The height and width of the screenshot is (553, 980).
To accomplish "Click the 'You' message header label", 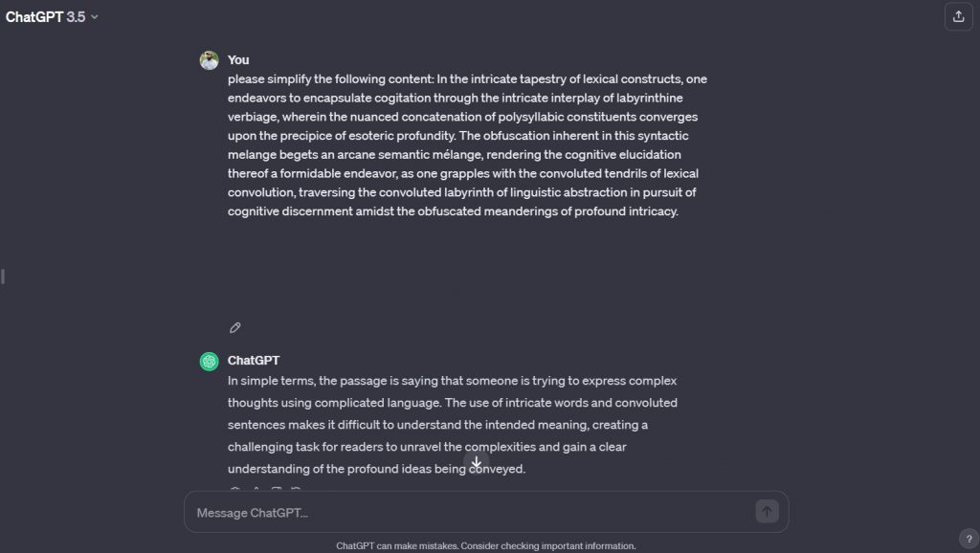I will point(237,59).
